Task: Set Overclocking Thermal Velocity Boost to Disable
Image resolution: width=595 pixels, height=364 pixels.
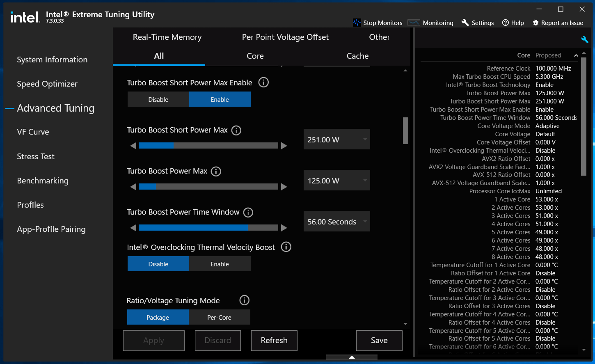Action: (158, 264)
